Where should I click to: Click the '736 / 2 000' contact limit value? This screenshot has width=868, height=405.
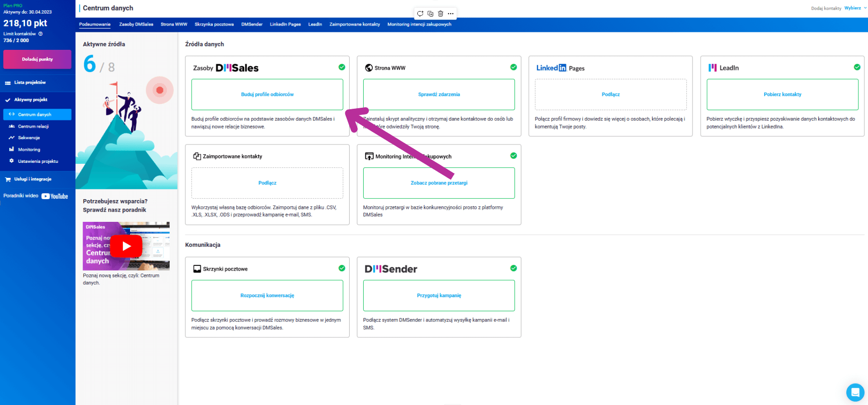(16, 41)
